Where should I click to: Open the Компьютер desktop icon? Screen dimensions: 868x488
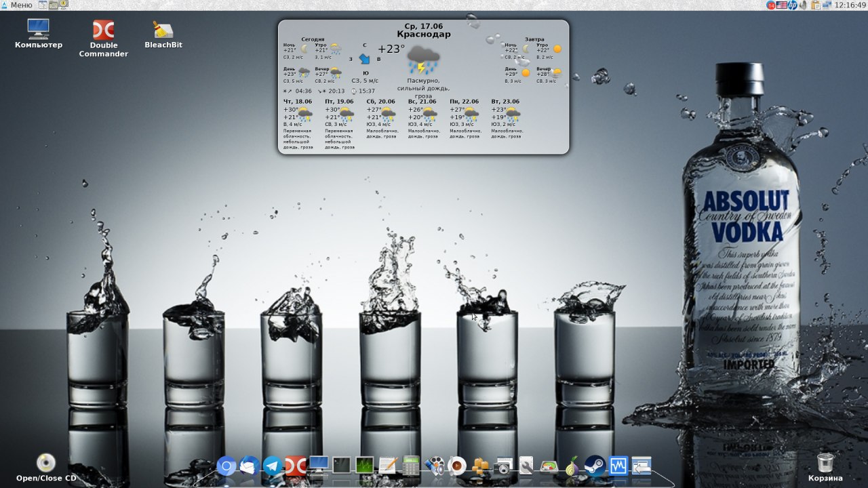(39, 29)
